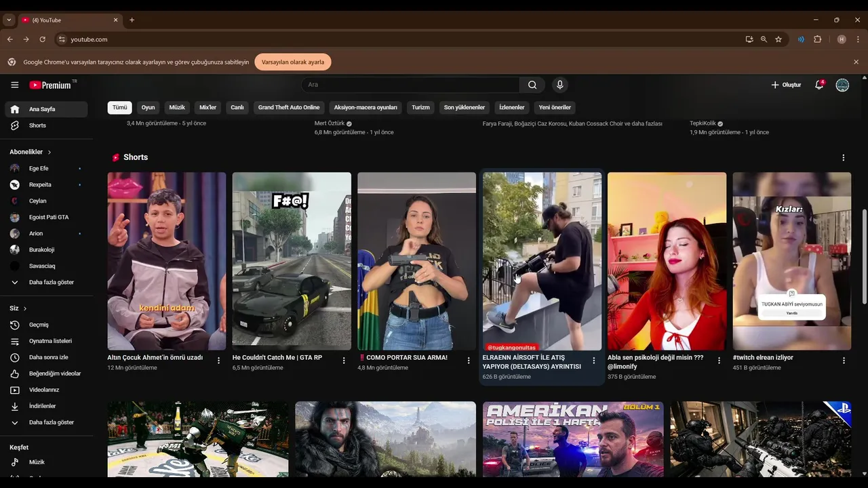Image resolution: width=868 pixels, height=488 pixels.
Task: Open İndirilenler in sidebar
Action: pyautogui.click(x=46, y=406)
